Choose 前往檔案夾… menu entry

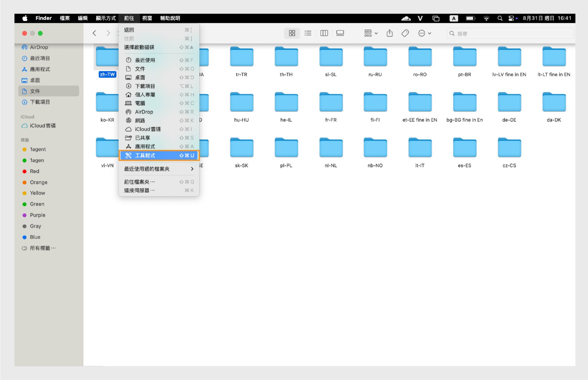pyautogui.click(x=139, y=182)
